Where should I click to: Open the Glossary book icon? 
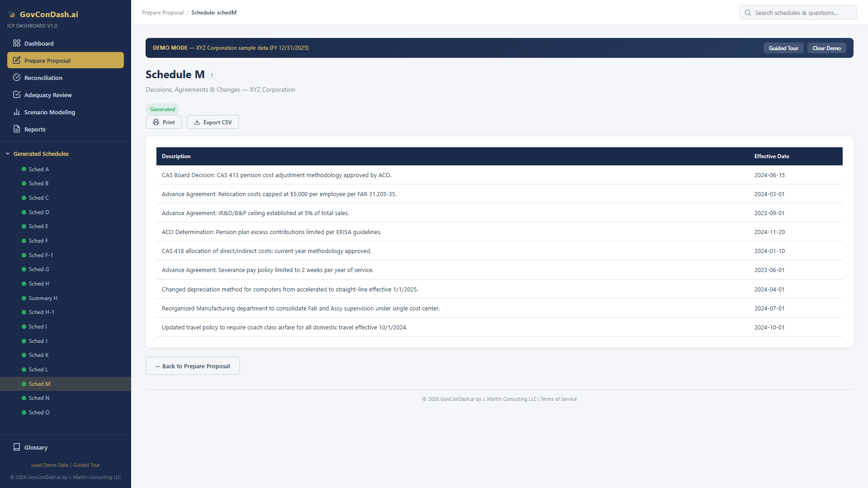(x=17, y=447)
